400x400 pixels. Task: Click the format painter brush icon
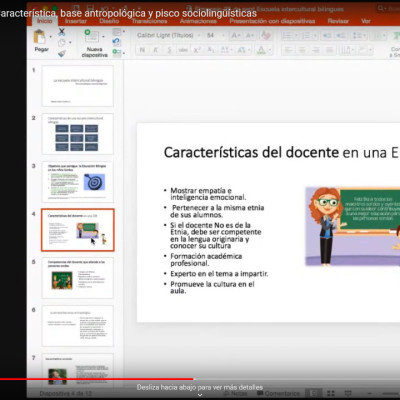coord(62,53)
